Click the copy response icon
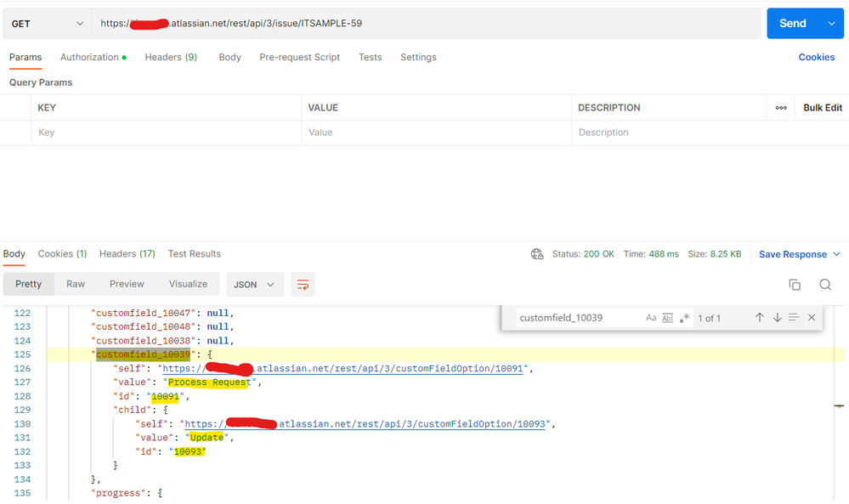The height and width of the screenshot is (504, 849). [x=795, y=285]
